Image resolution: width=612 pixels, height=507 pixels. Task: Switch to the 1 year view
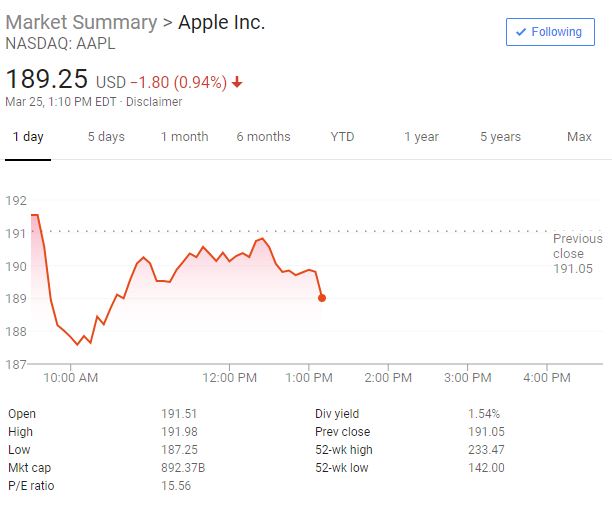pyautogui.click(x=421, y=137)
